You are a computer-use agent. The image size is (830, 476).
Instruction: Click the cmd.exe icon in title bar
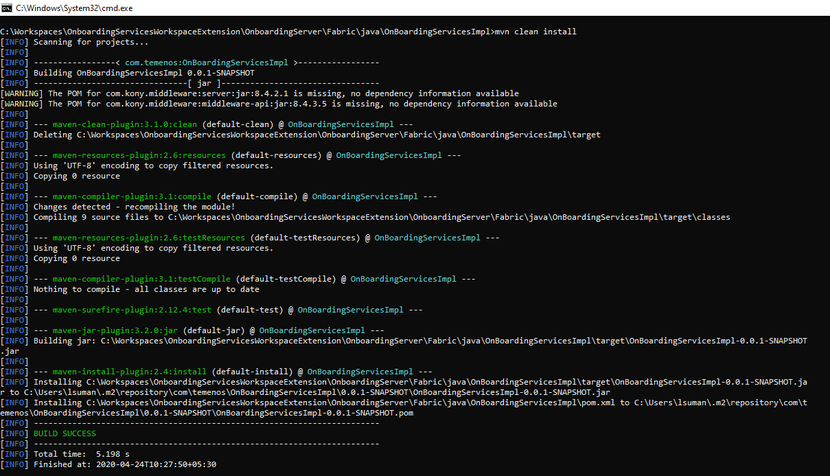8,9
